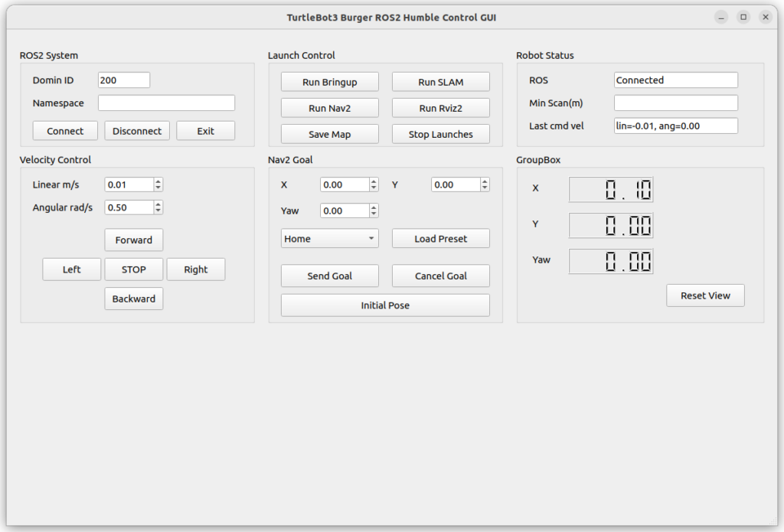Screen dimensions: 784x532
Task: Click the 'Velocity Control' group label
Action: point(55,160)
